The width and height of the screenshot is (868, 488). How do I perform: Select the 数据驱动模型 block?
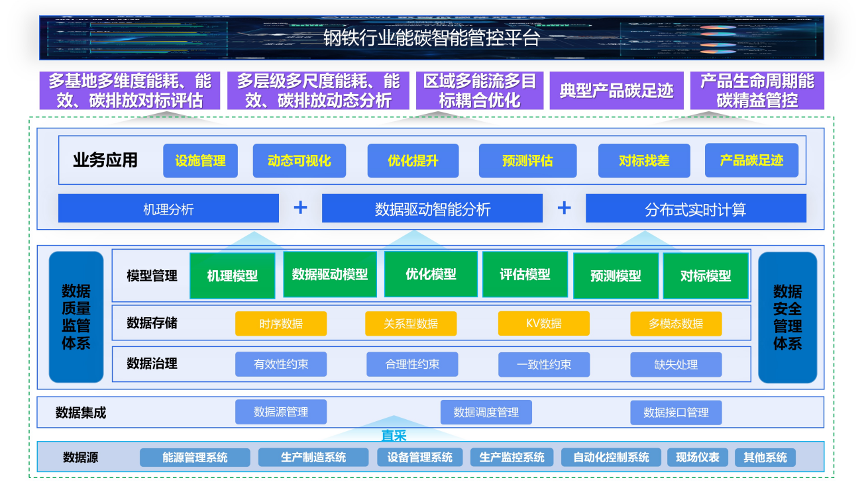329,275
